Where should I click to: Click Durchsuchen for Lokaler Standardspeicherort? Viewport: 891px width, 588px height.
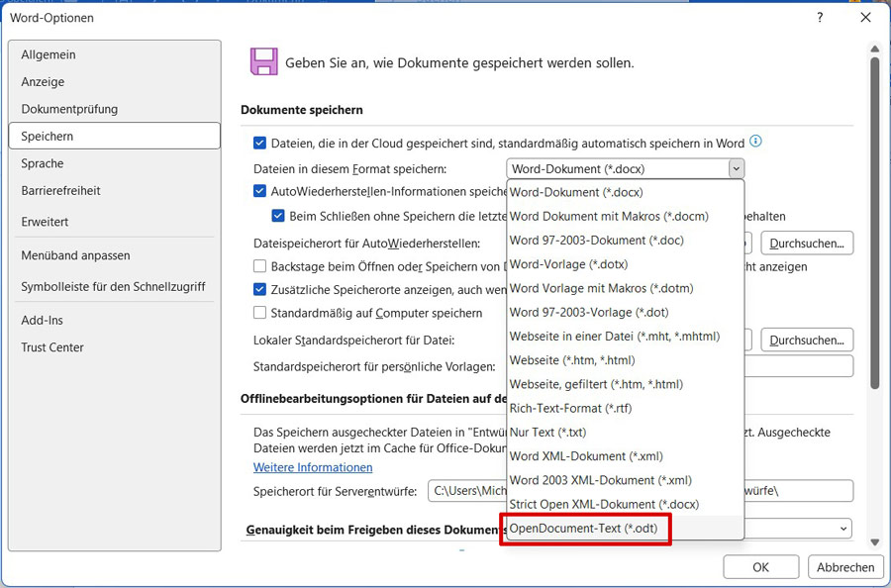point(807,340)
